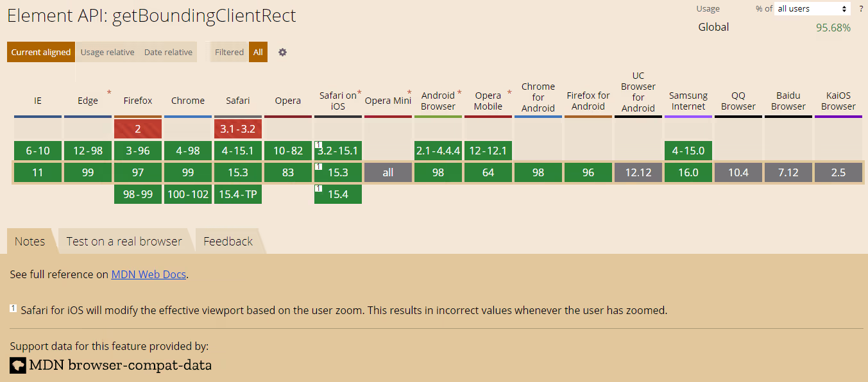Select the UC Browser 12.12 cell
The image size is (868, 382).
click(638, 172)
